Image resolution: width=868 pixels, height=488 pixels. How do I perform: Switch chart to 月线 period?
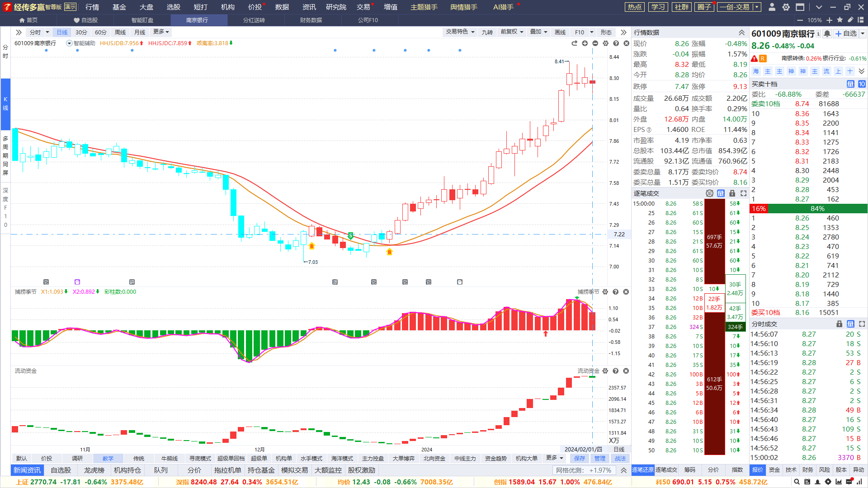140,32
